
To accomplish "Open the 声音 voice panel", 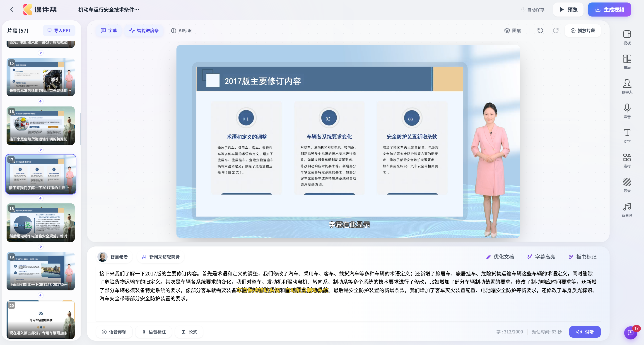I will (627, 111).
